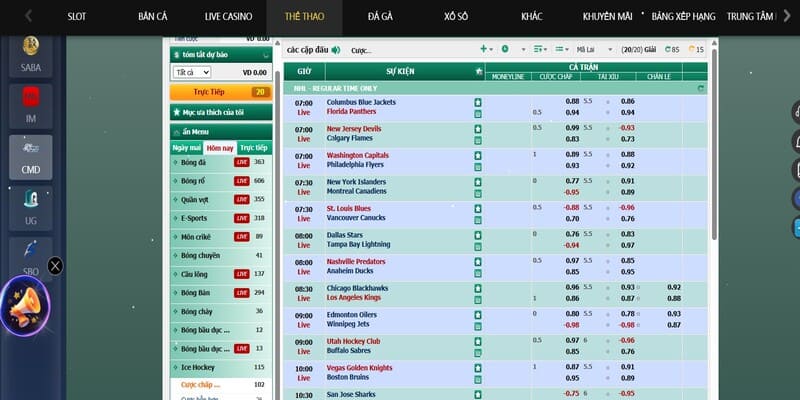The width and height of the screenshot is (800, 400).
Task: Open more bets for Nashville Predators
Action: pyautogui.click(x=478, y=262)
